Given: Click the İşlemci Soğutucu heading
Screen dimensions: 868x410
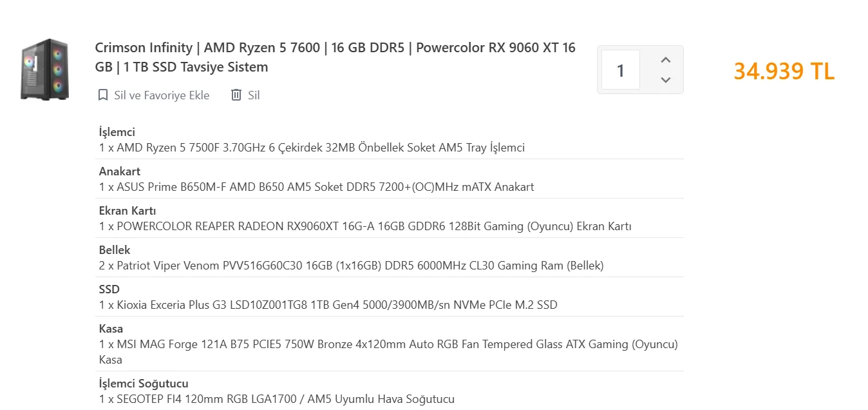Looking at the screenshot, I should click(144, 384).
